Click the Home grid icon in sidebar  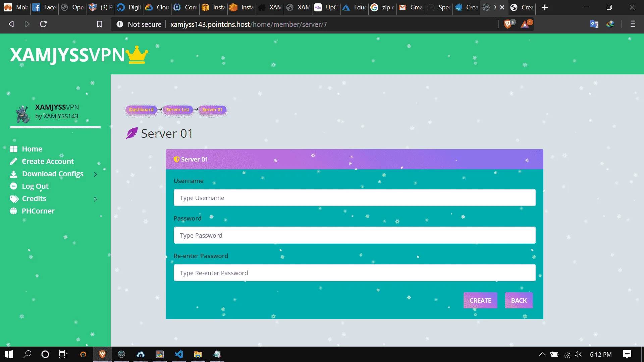(13, 149)
